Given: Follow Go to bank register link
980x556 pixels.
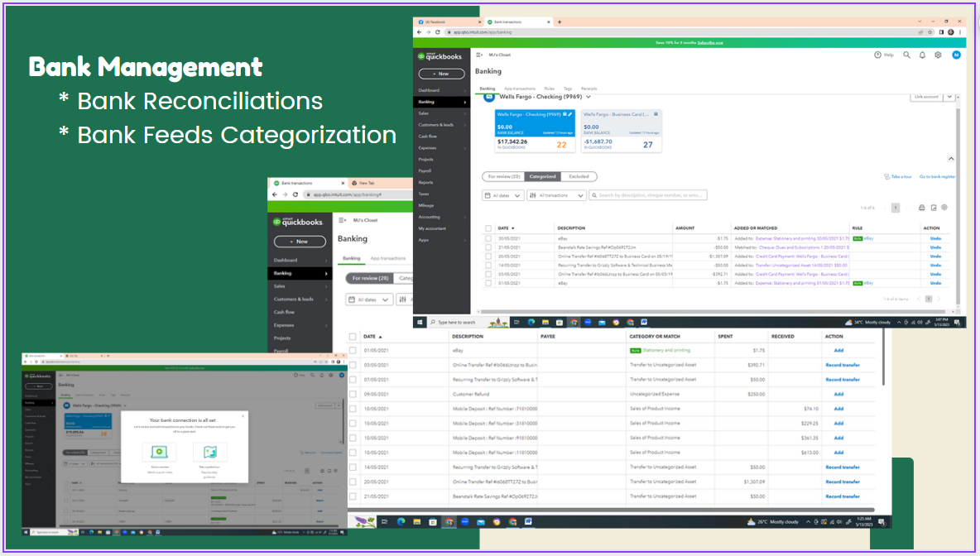Looking at the screenshot, I should pos(937,177).
